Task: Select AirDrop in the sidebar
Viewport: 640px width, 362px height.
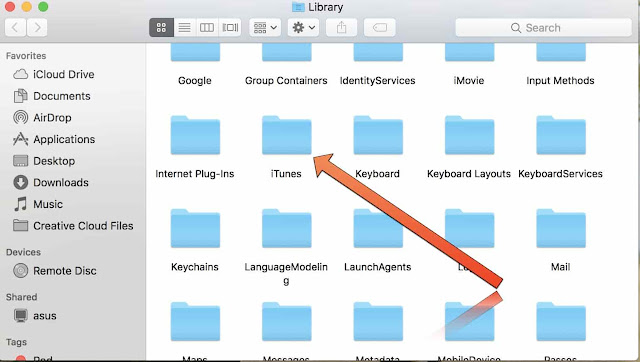Action: pos(42,118)
